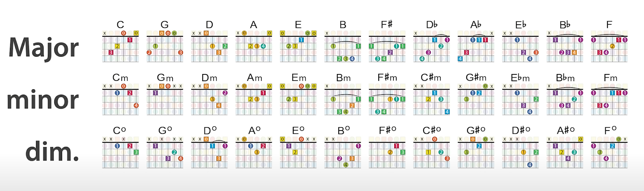Click the G#° chord diagram

476,152
